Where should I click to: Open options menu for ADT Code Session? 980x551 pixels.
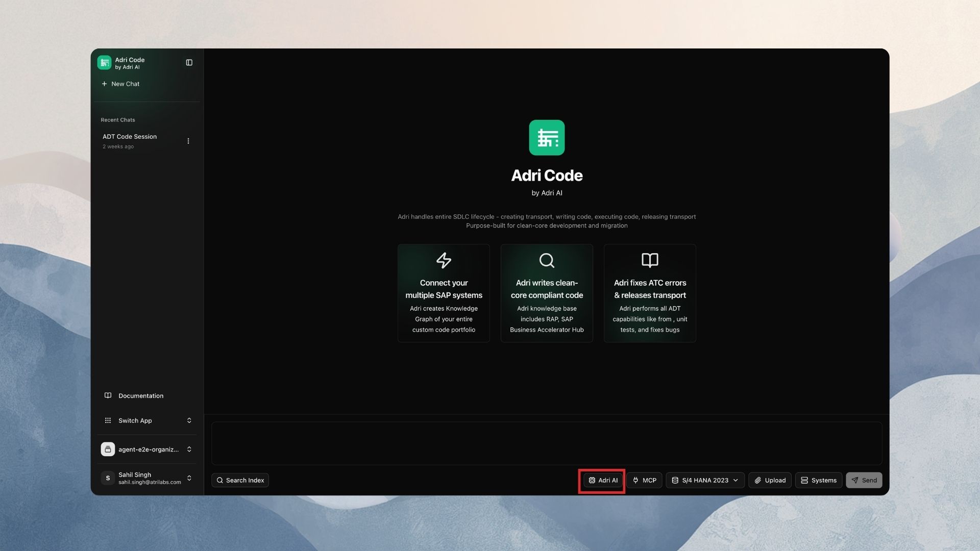188,141
